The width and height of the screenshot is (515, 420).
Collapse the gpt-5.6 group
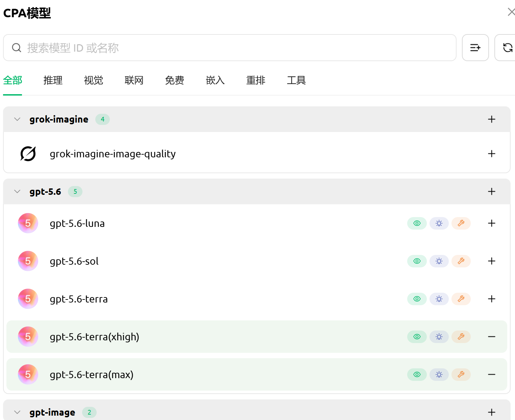coord(17,191)
